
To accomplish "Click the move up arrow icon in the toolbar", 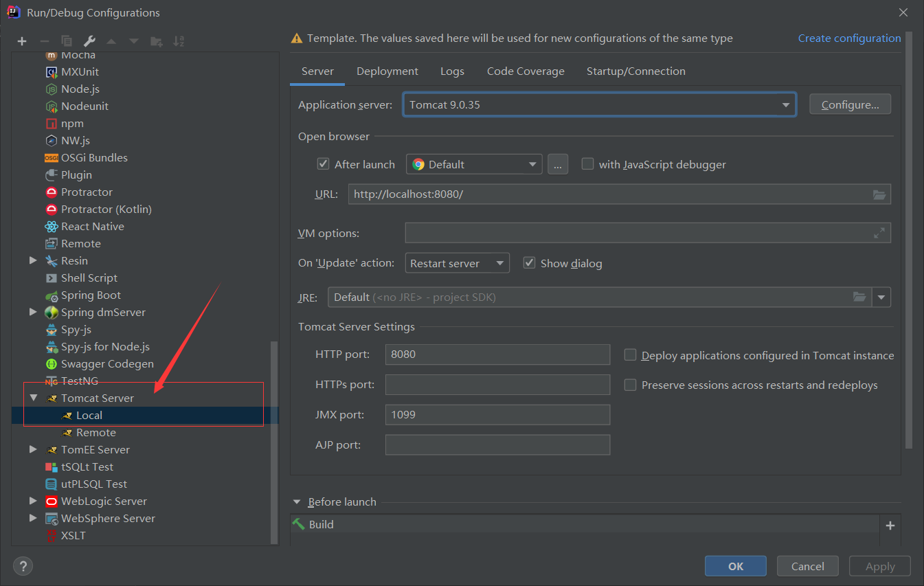I will point(111,41).
